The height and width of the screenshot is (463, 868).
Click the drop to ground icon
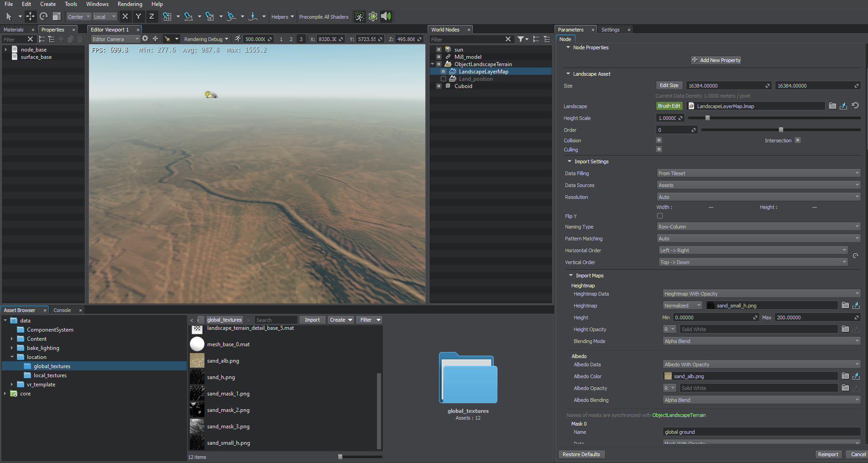(x=253, y=16)
